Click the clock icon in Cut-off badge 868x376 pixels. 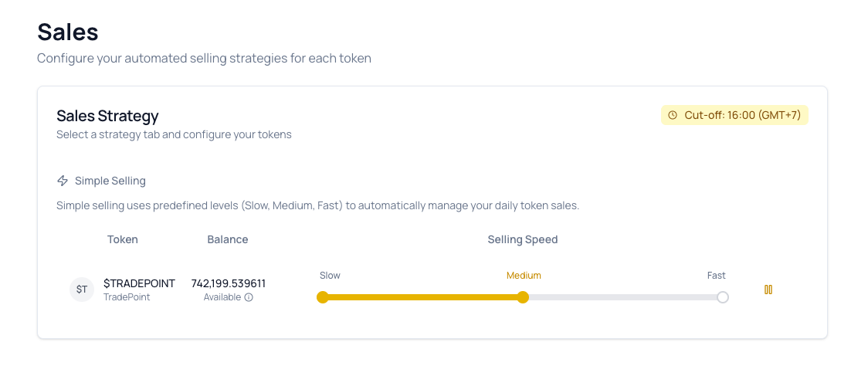click(673, 115)
